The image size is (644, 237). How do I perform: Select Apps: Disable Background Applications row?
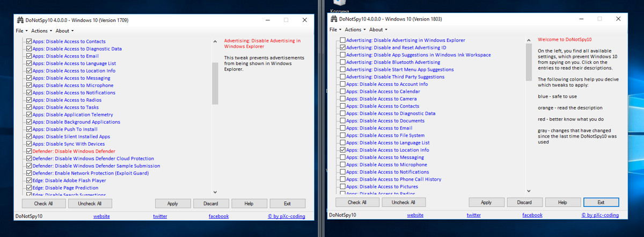tap(76, 122)
